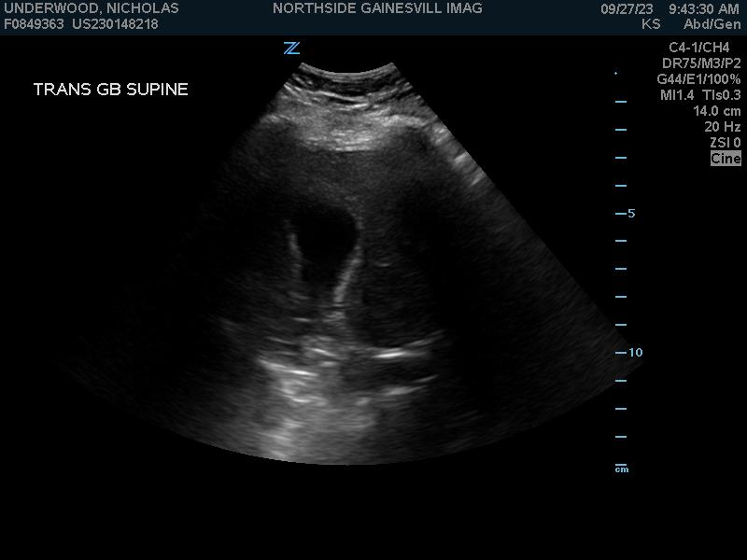
Task: Click the ZSI 0 setting
Action: (725, 143)
